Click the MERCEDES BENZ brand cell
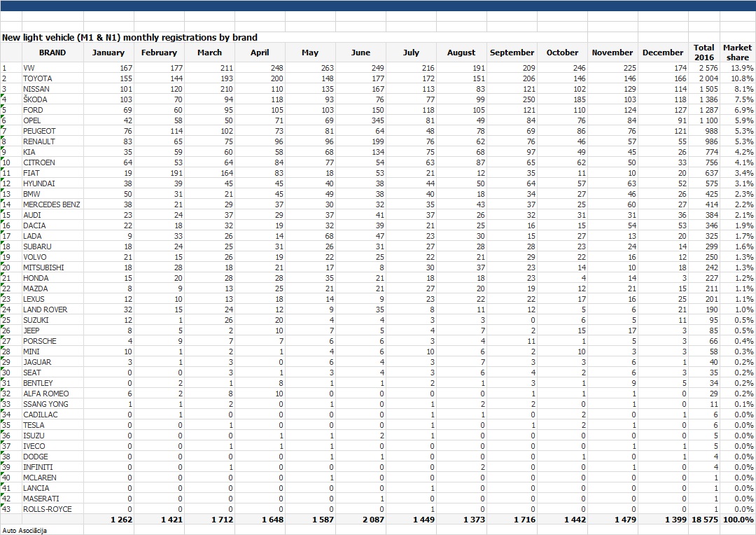The height and width of the screenshot is (535, 756). click(x=52, y=204)
